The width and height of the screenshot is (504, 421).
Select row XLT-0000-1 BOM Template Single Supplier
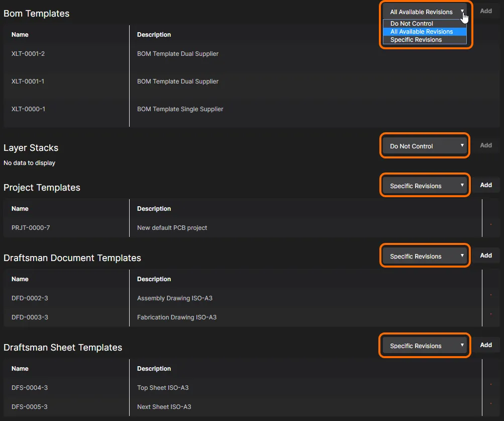point(180,109)
